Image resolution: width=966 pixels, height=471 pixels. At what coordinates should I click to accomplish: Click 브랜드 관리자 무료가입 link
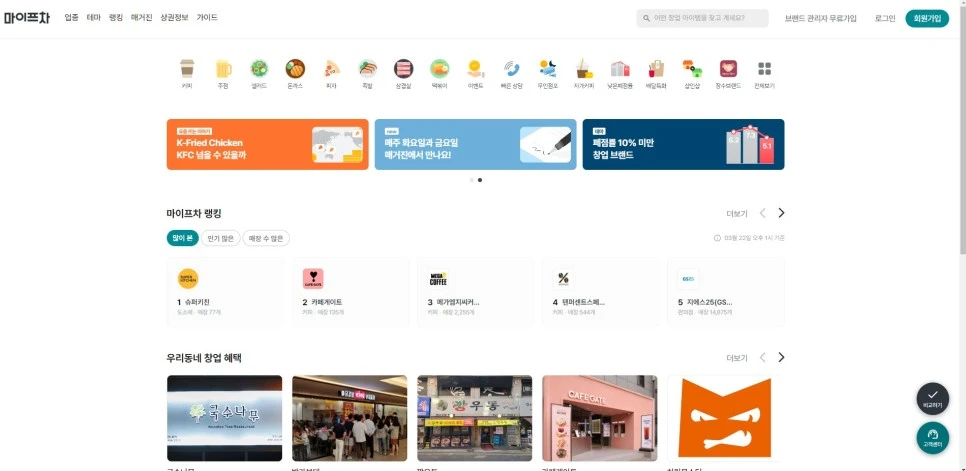821,18
